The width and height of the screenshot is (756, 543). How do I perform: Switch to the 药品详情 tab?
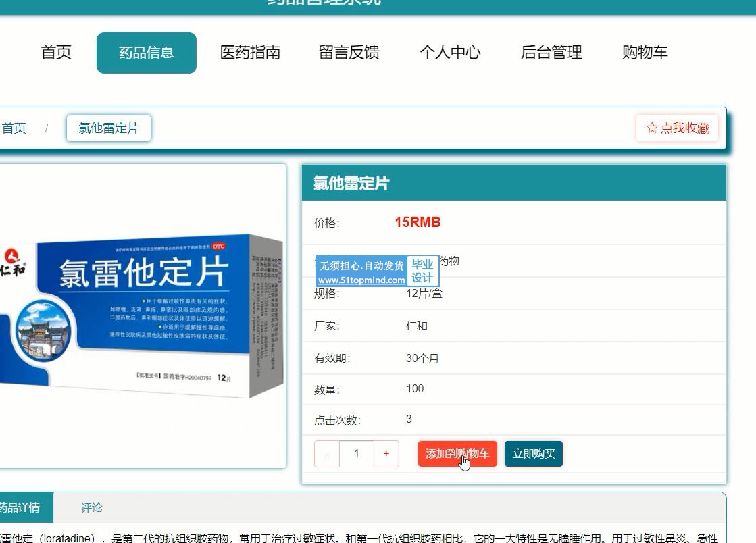[x=25, y=507]
